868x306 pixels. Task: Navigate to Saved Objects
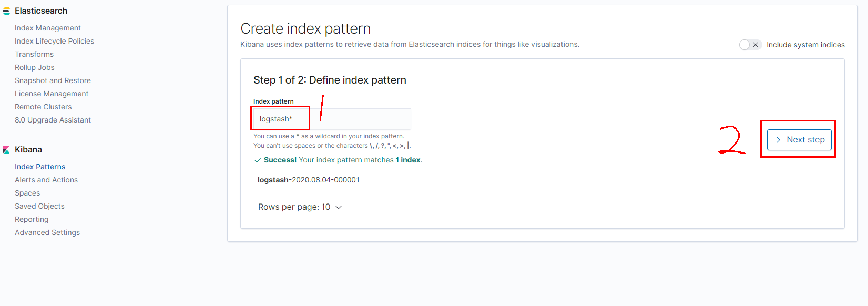[39, 206]
